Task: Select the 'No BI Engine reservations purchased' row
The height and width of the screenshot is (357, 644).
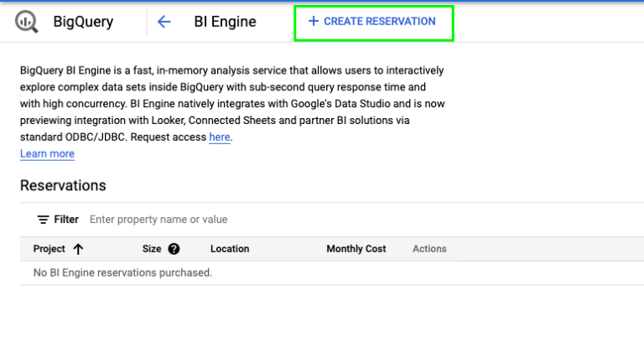Action: tap(122, 272)
